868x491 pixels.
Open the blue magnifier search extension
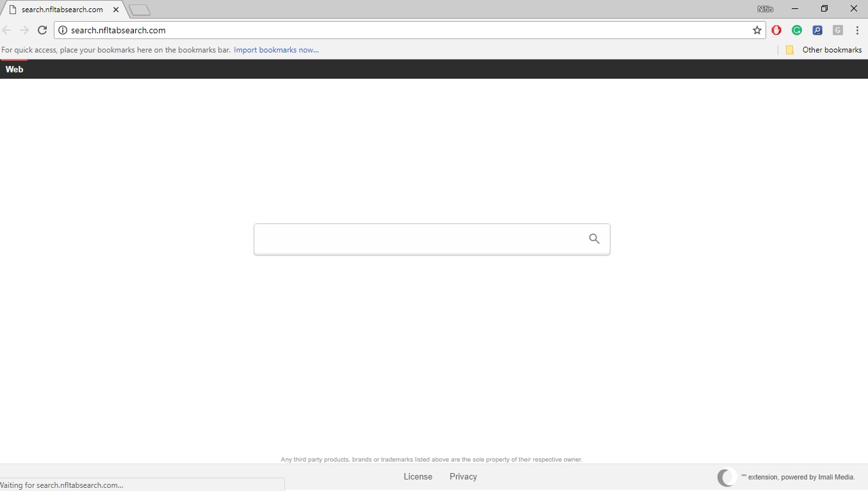point(817,29)
